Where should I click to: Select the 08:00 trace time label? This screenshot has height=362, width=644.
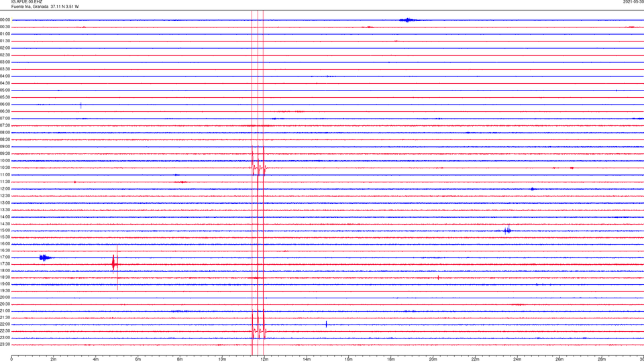pyautogui.click(x=5, y=132)
